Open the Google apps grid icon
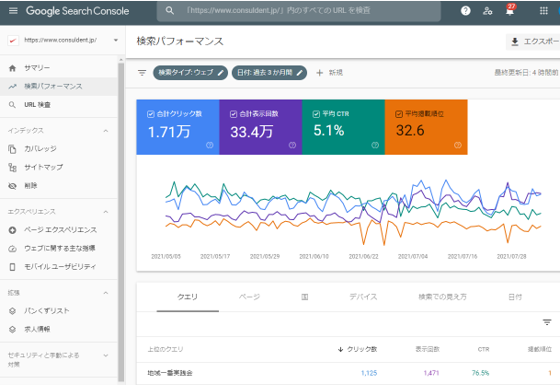 544,11
